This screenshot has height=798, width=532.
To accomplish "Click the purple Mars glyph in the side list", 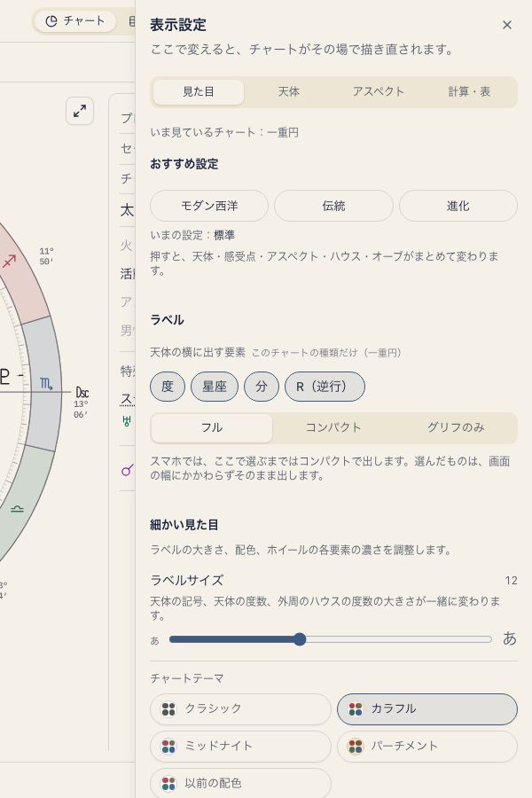I will pyautogui.click(x=128, y=470).
